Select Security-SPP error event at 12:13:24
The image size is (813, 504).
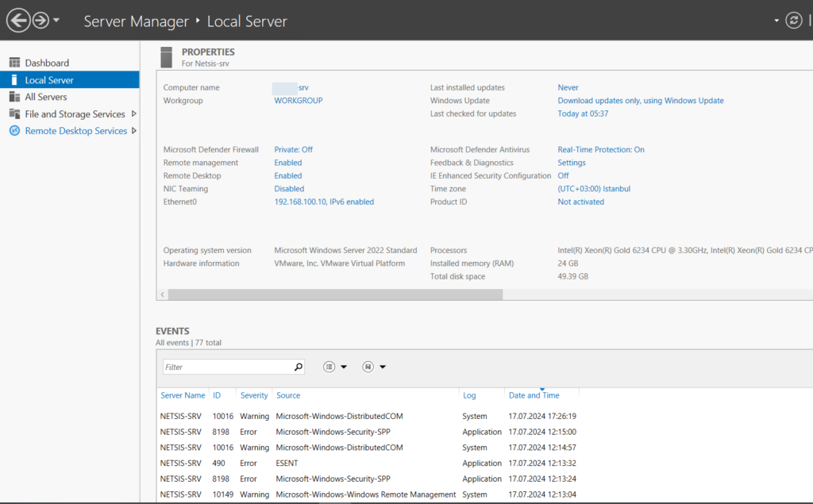[368, 479]
